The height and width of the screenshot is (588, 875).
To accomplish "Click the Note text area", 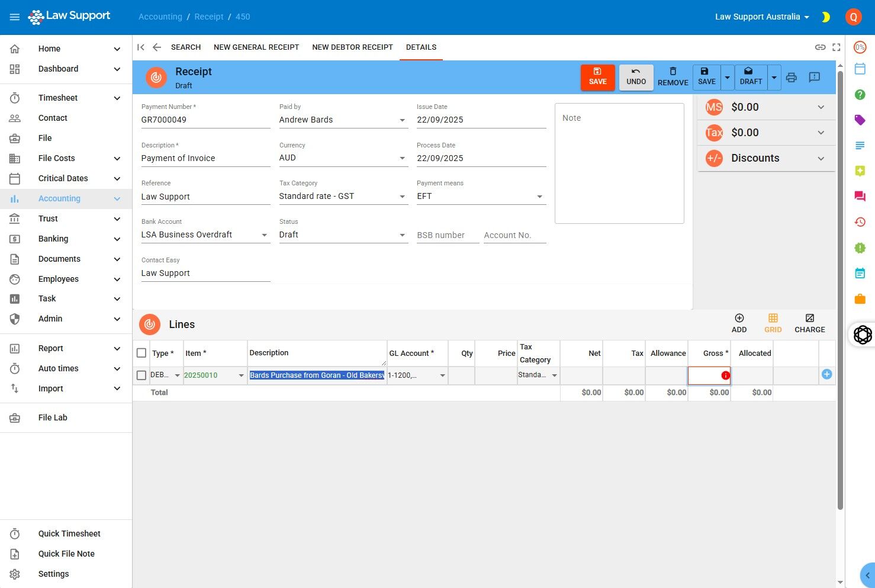I will tap(619, 163).
